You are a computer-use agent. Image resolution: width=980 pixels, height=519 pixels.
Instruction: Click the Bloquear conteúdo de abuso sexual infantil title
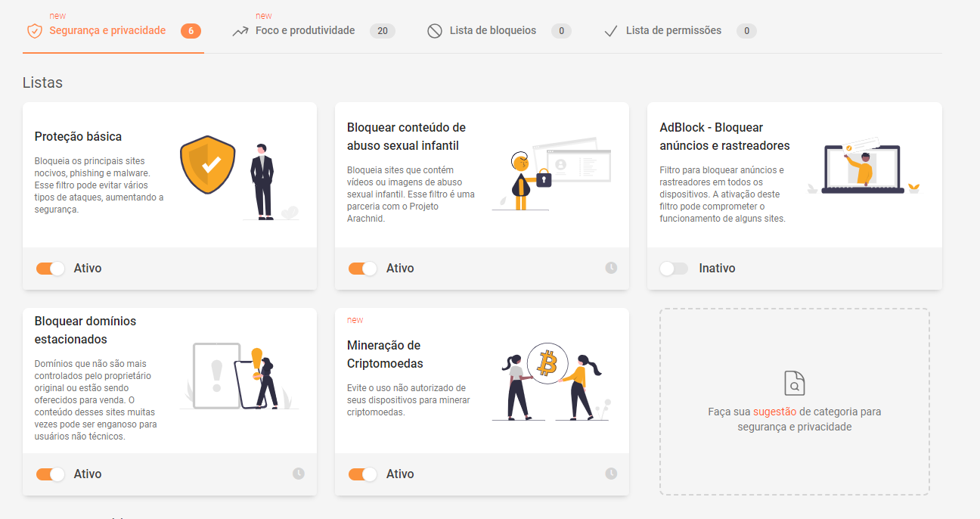coord(406,137)
